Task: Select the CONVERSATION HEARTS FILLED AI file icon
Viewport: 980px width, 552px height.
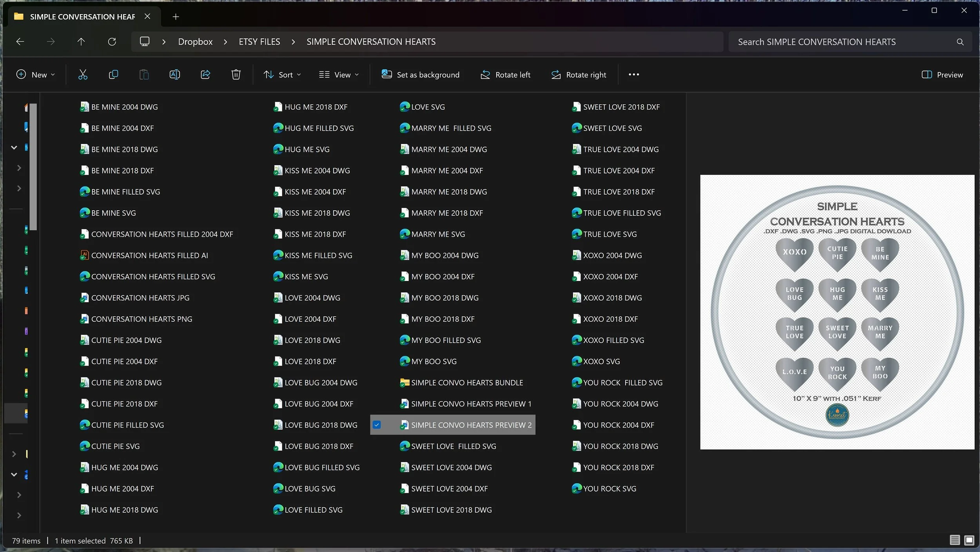Action: (84, 255)
